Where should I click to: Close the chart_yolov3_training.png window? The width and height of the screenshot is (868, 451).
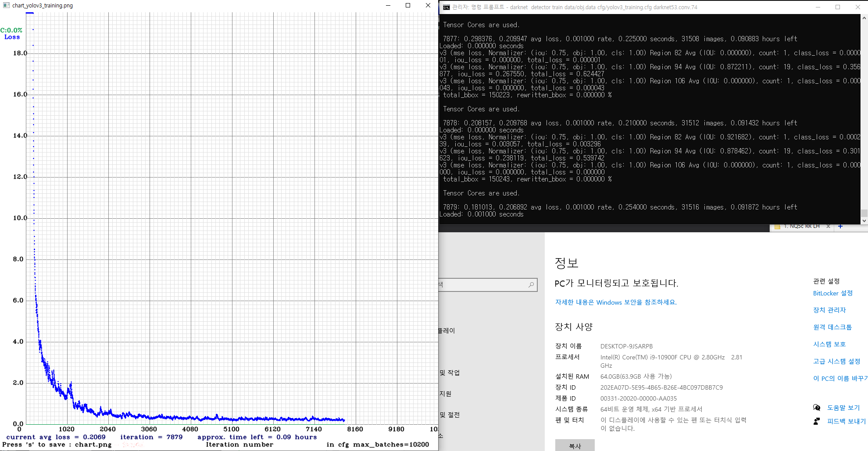click(x=428, y=5)
